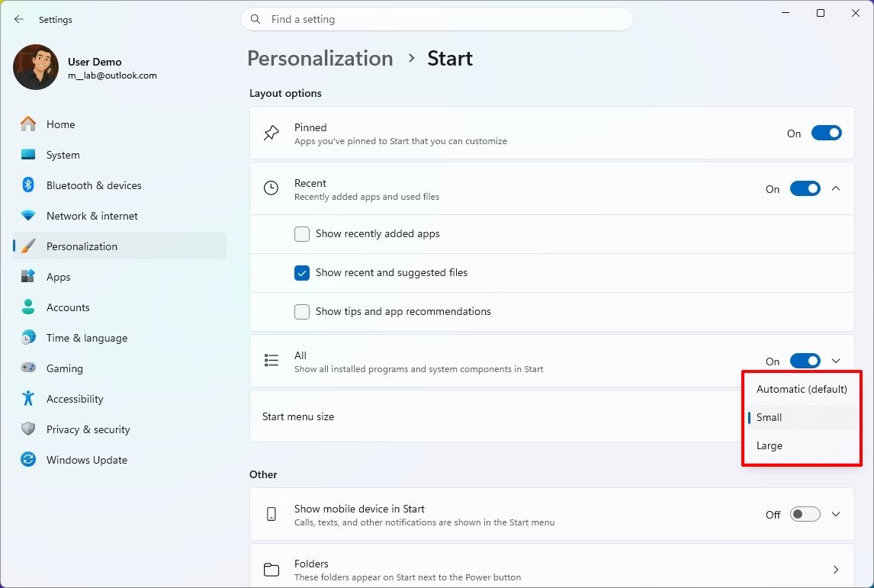The image size is (874, 588).
Task: Minimize the Settings window
Action: [x=786, y=13]
